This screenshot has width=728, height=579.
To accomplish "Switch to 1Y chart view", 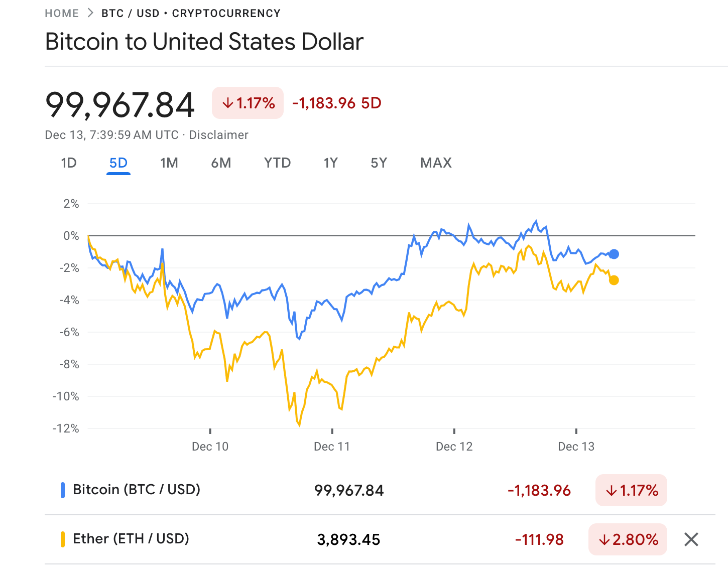I will tap(330, 163).
